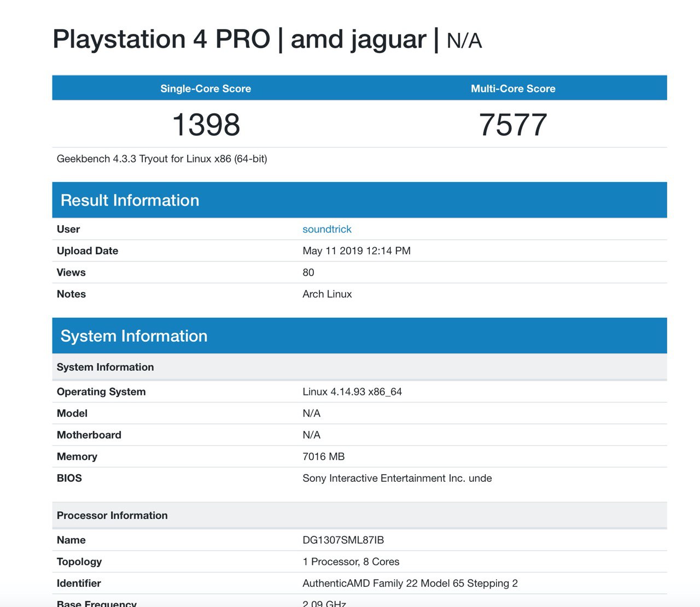
Task: Select the Notes value 'Arch Linux'
Action: pyautogui.click(x=327, y=294)
